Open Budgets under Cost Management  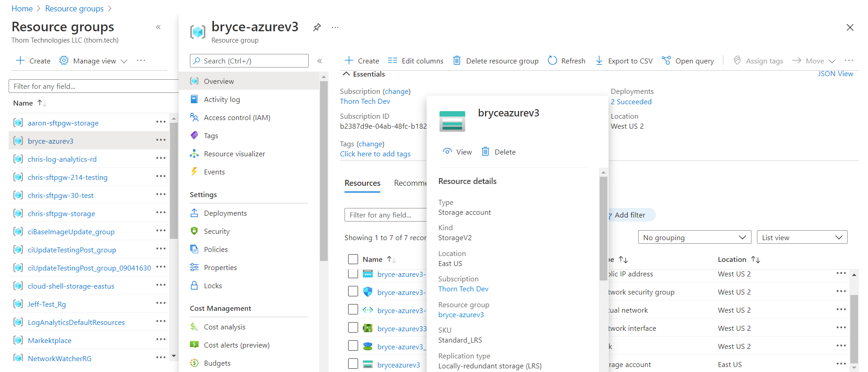217,363
